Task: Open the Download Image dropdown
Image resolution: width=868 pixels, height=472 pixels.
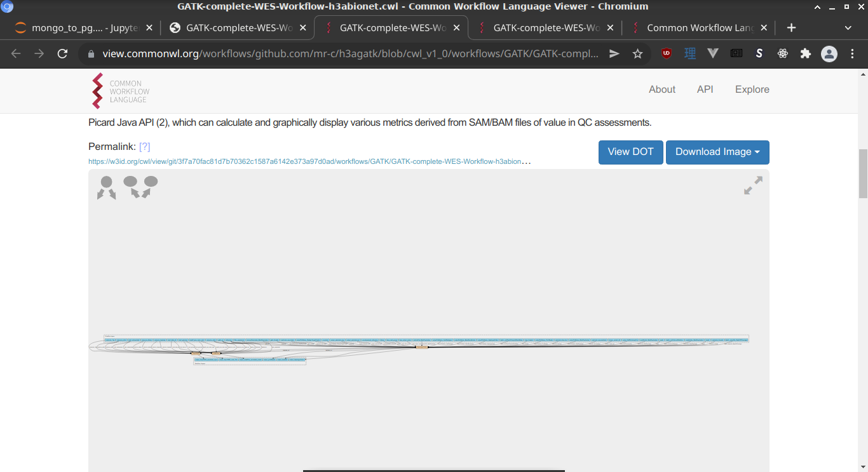Action: click(717, 152)
